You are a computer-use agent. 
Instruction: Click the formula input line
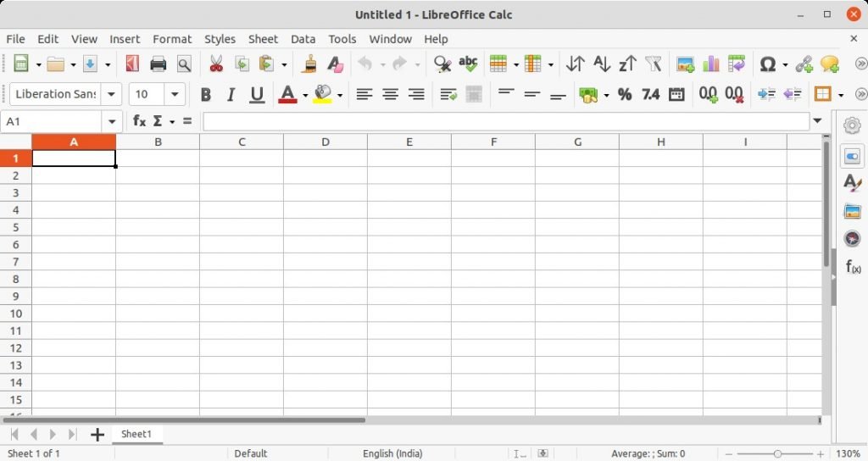click(x=506, y=121)
